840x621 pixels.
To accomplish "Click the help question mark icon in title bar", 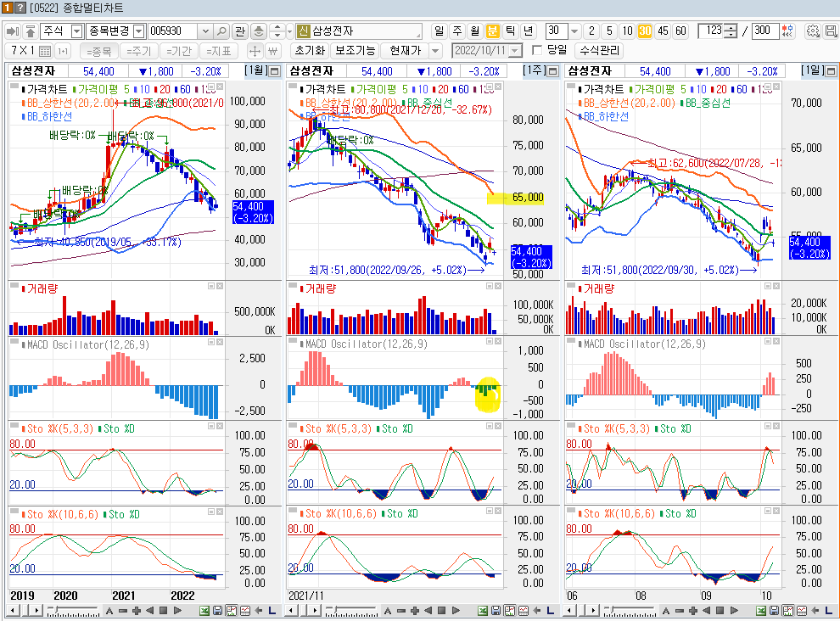I will [x=20, y=8].
